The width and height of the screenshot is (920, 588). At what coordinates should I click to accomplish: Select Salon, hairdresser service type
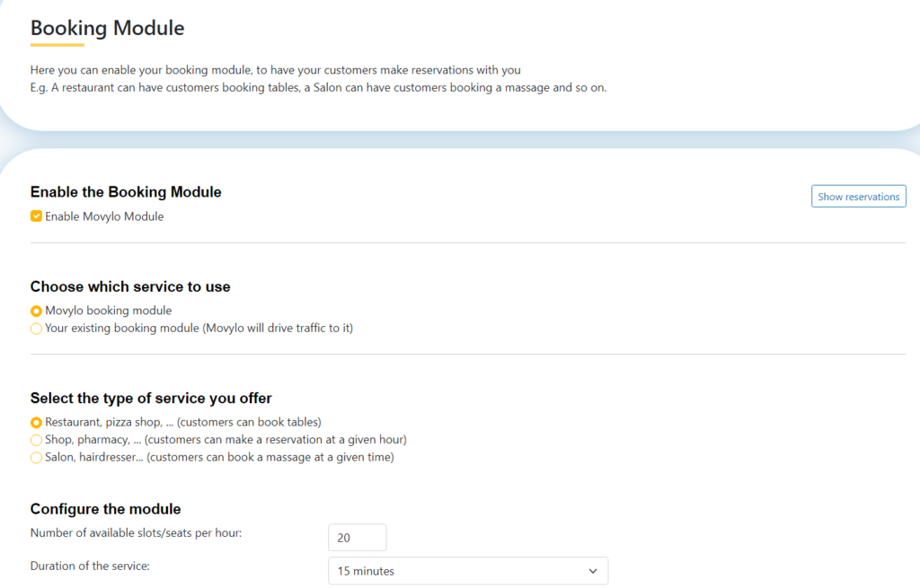coord(36,457)
